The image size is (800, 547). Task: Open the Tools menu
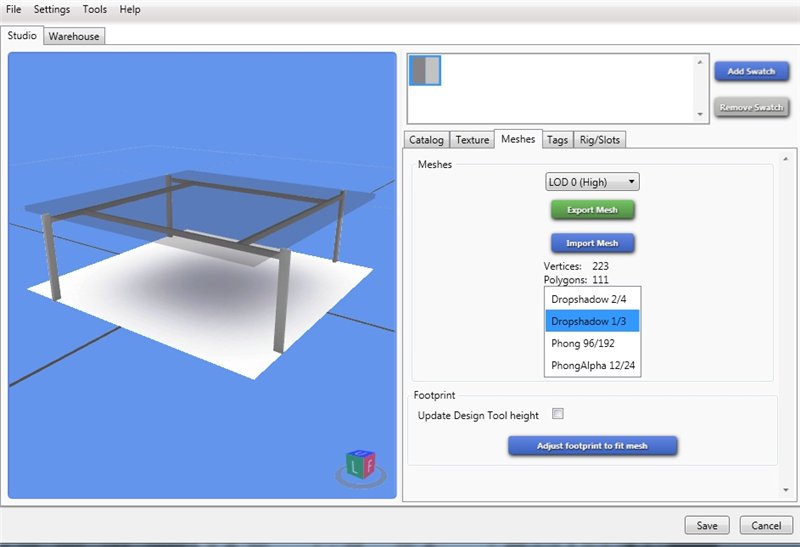(95, 9)
